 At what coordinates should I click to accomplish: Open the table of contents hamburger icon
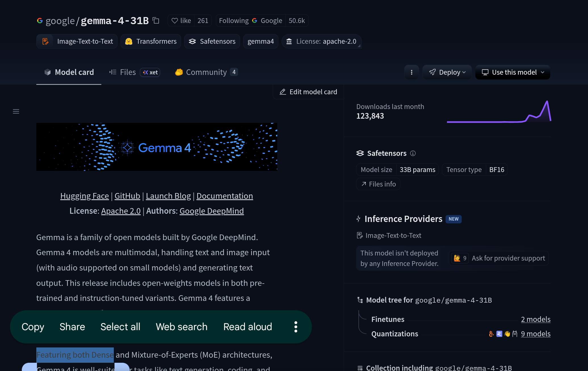coord(16,111)
